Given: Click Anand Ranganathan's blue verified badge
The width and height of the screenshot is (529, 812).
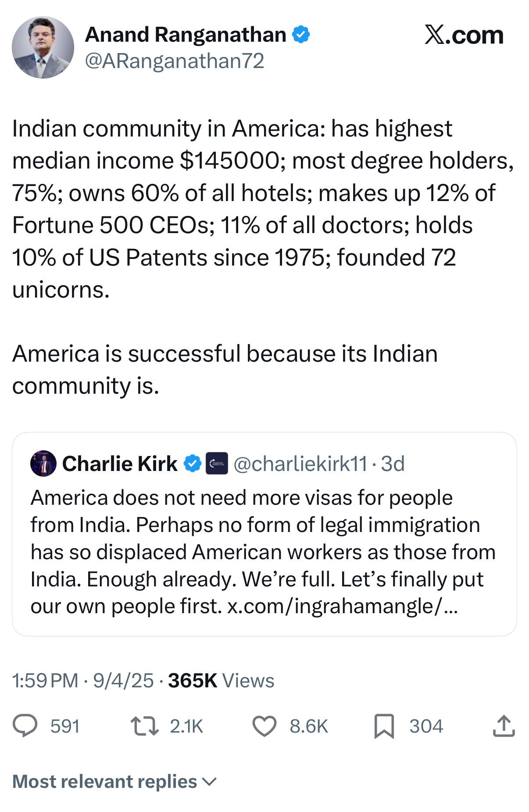Looking at the screenshot, I should click(301, 34).
